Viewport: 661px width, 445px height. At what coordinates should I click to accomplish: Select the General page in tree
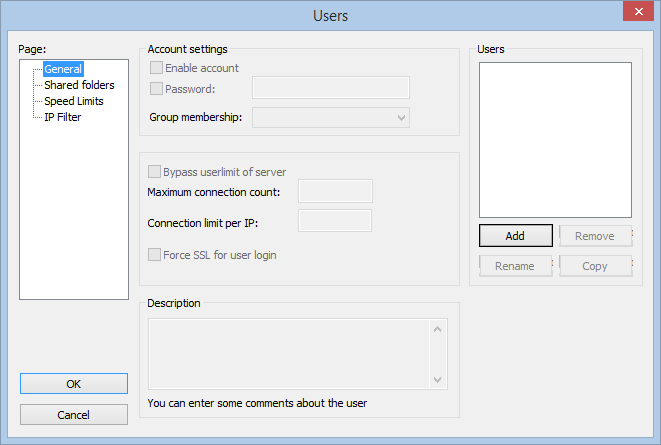click(x=63, y=69)
